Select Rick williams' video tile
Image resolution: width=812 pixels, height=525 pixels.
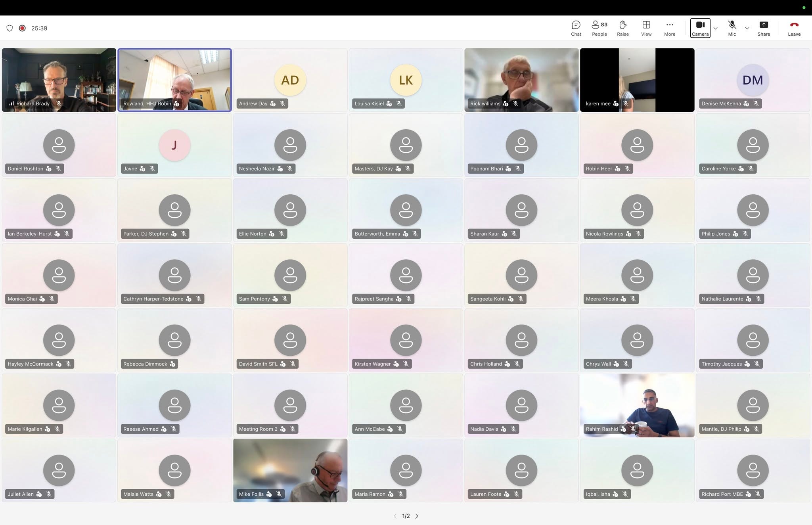pyautogui.click(x=521, y=80)
